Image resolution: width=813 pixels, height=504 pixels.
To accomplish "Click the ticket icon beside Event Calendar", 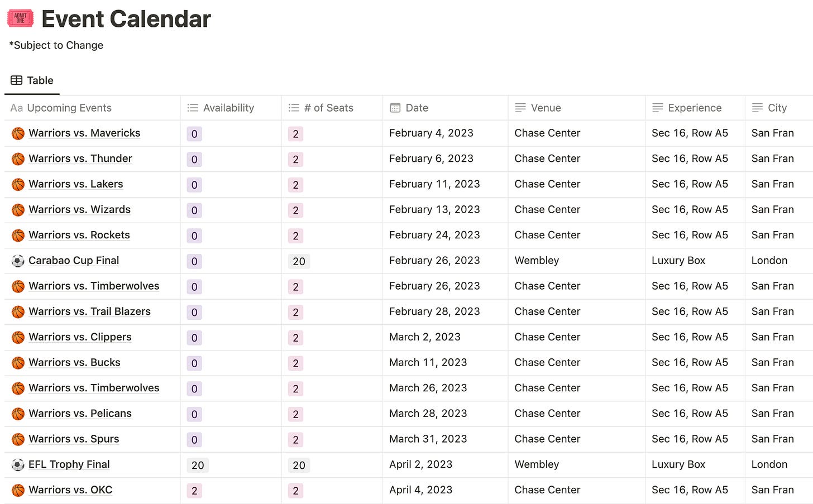I will pos(20,18).
